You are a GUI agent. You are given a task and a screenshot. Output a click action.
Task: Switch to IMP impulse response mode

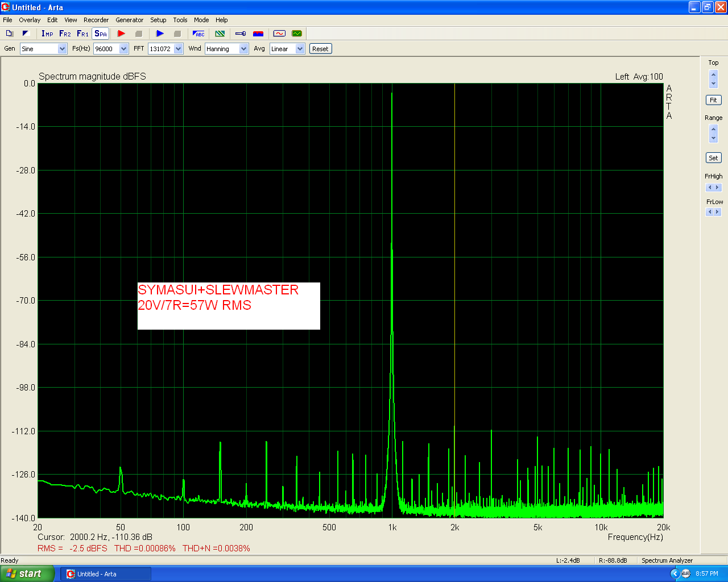[x=47, y=34]
